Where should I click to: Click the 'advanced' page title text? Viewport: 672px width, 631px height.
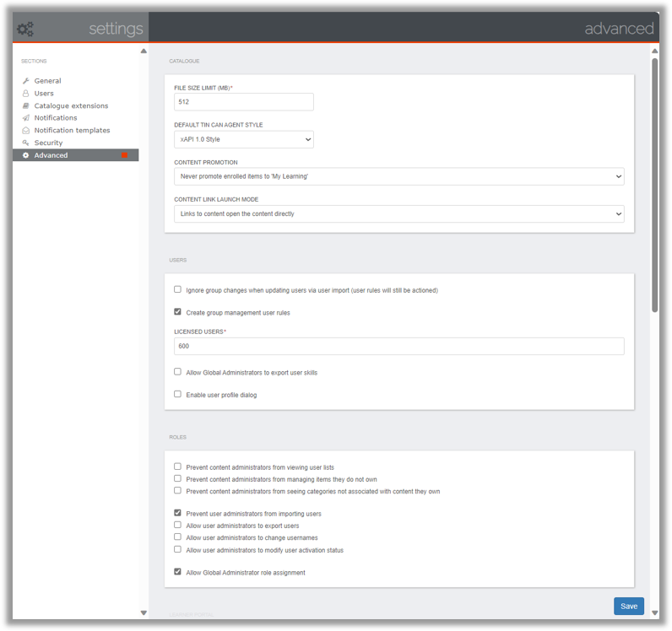click(620, 29)
